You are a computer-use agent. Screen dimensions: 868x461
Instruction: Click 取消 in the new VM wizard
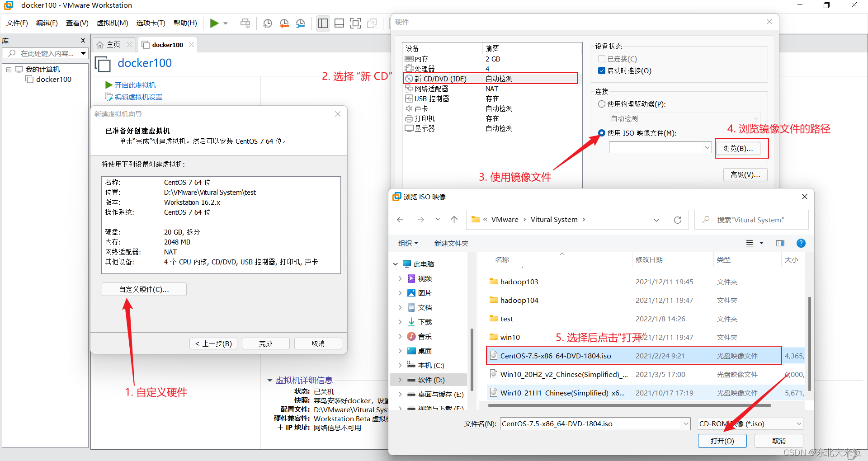pos(318,343)
